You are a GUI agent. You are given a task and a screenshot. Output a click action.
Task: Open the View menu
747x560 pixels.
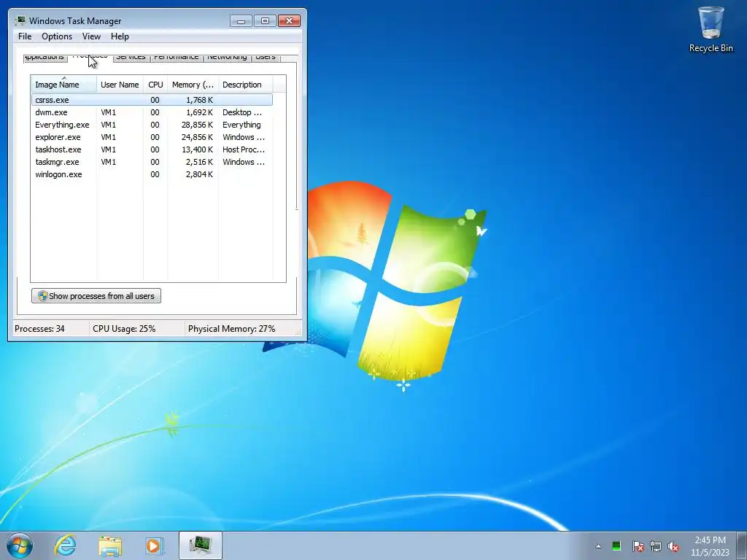pyautogui.click(x=91, y=36)
